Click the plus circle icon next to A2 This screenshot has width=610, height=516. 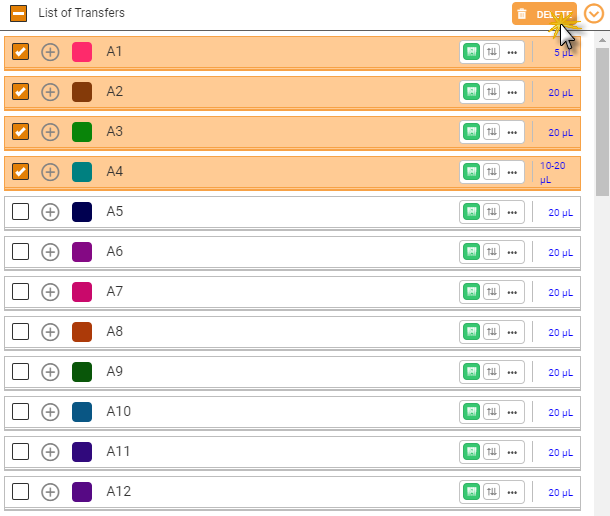pos(50,92)
